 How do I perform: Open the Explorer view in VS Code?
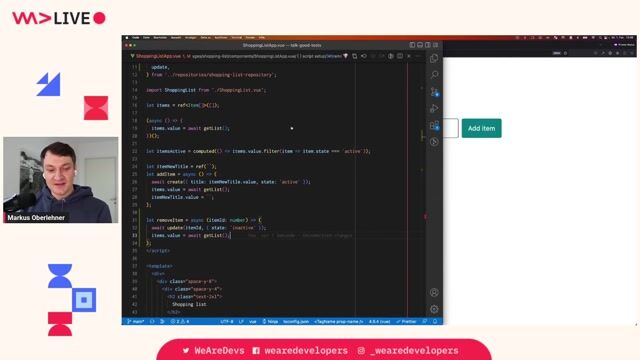[434, 58]
